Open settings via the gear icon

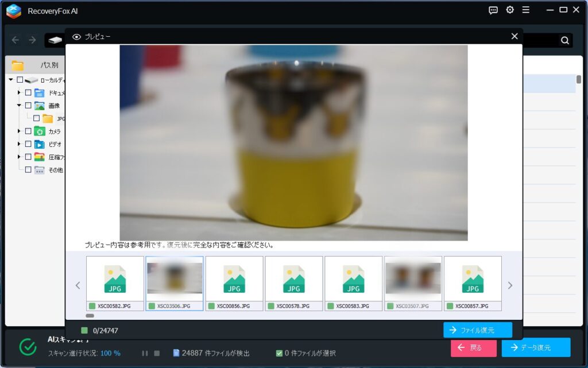coord(510,10)
